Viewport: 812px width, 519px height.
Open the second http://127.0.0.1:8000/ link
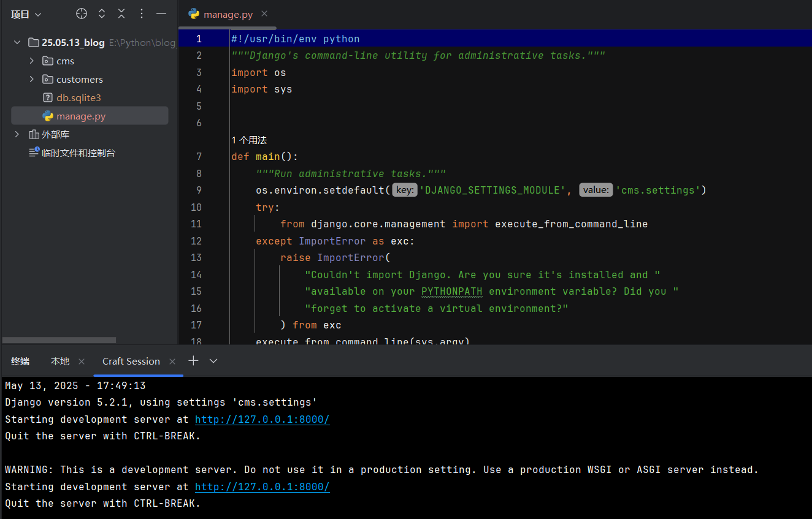pos(262,487)
